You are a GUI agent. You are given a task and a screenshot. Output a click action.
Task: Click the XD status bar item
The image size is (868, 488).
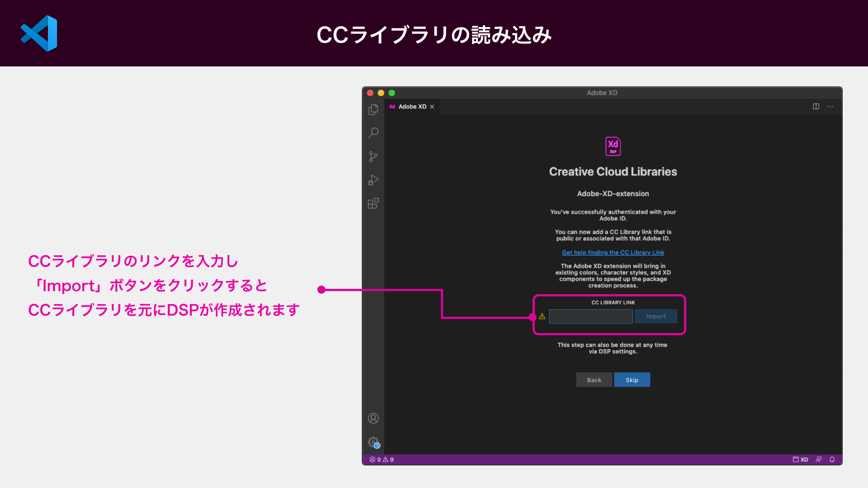[x=801, y=460]
